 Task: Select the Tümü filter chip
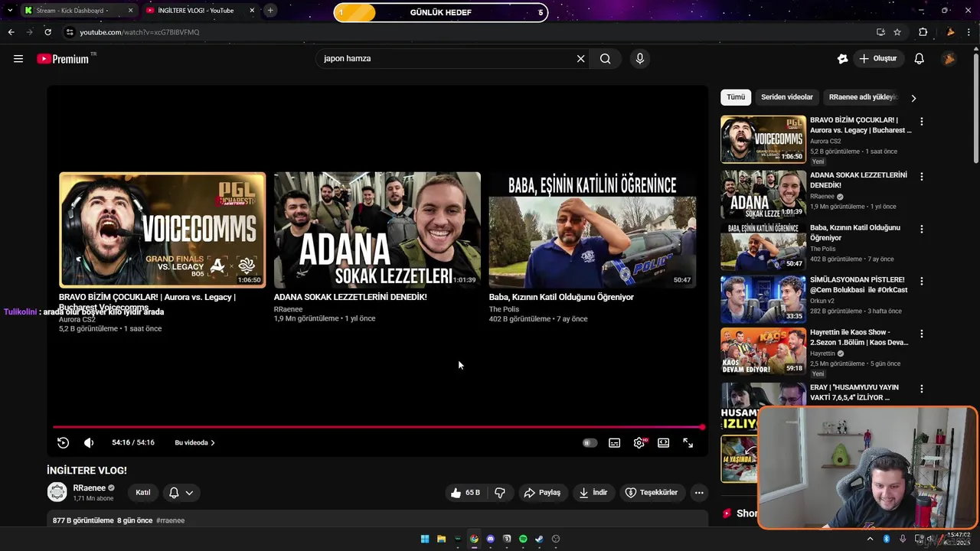point(736,97)
